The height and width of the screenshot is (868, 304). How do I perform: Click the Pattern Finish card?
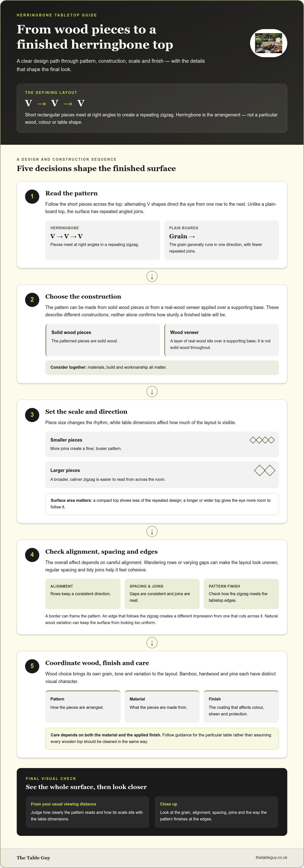click(241, 594)
